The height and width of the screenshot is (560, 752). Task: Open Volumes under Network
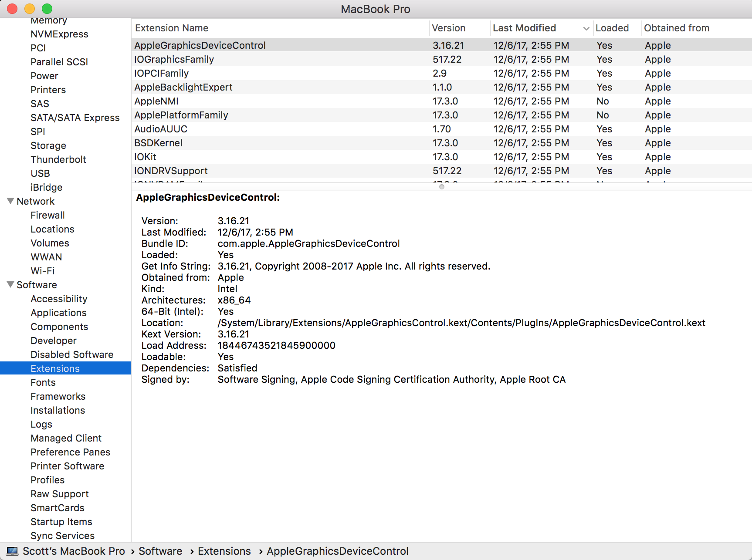click(50, 243)
